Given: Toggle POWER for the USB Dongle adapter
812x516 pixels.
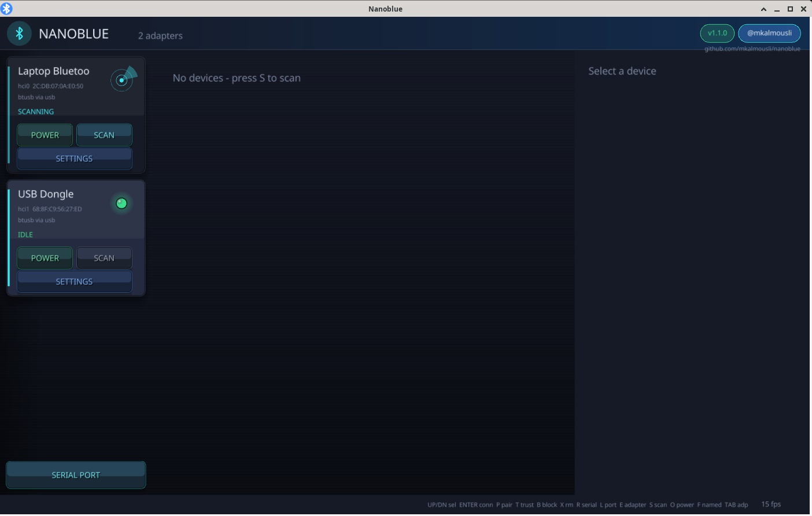Looking at the screenshot, I should (x=45, y=258).
